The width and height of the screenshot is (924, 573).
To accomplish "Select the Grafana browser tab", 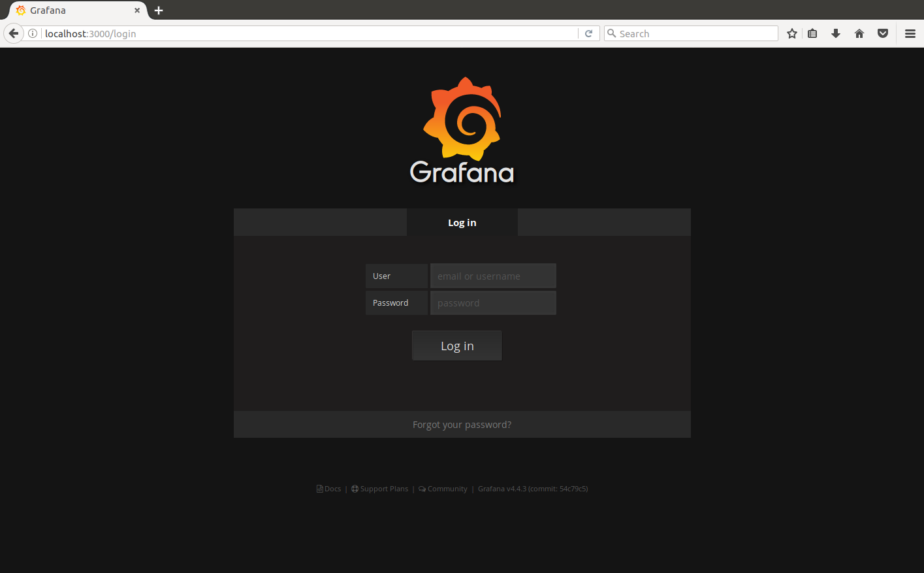I will pos(77,10).
